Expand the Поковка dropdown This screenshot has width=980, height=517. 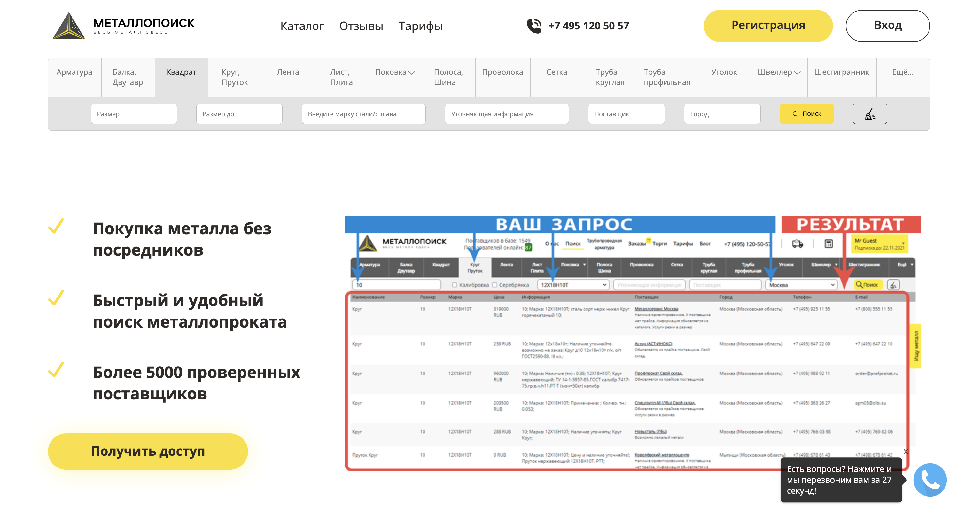tap(395, 77)
